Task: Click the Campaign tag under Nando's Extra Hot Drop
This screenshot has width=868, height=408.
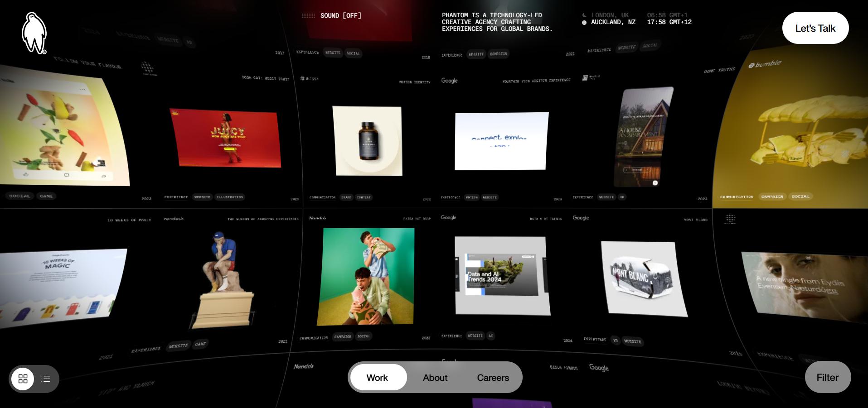Action: click(343, 336)
